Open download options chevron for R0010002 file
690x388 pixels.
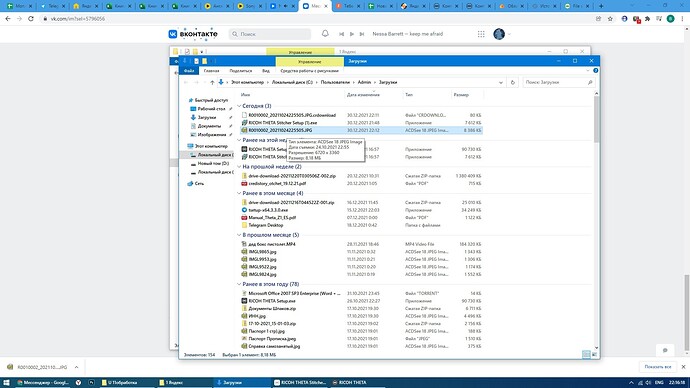coord(76,367)
